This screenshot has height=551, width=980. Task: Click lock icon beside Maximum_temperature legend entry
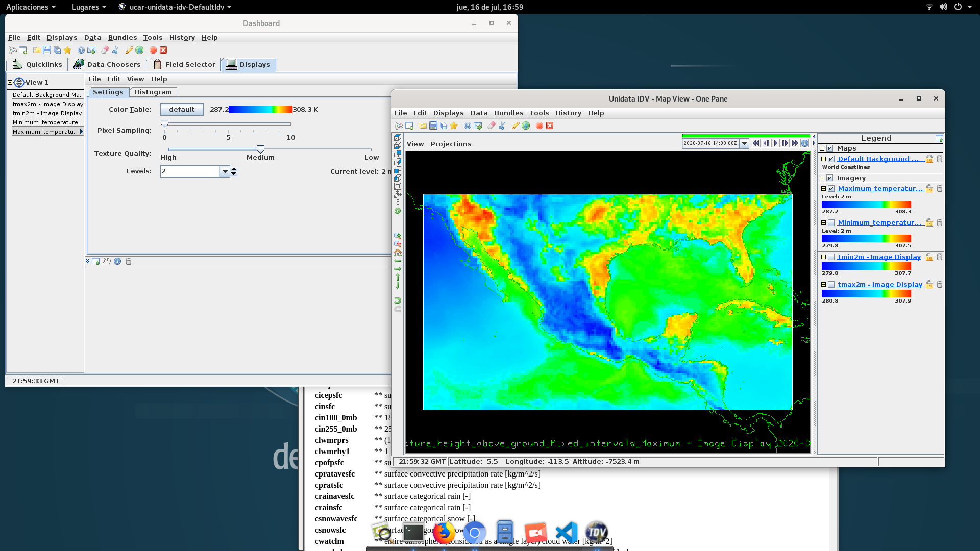929,188
